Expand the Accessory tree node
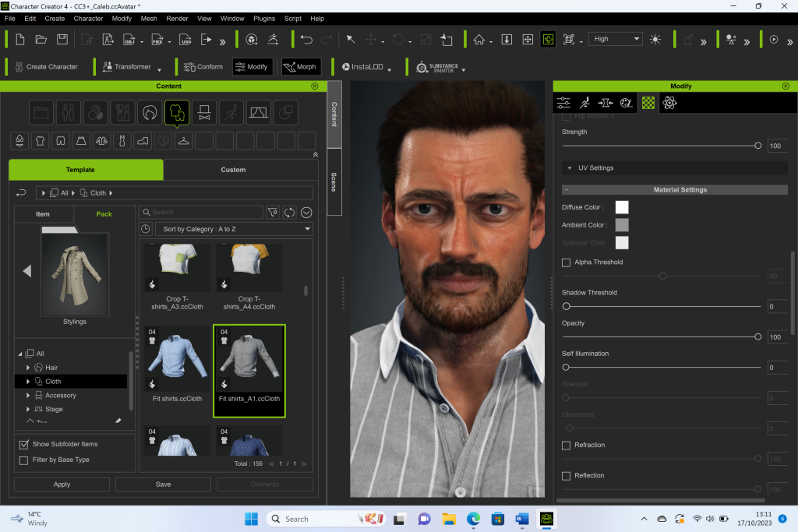Viewport: 798px width, 532px height. tap(28, 395)
